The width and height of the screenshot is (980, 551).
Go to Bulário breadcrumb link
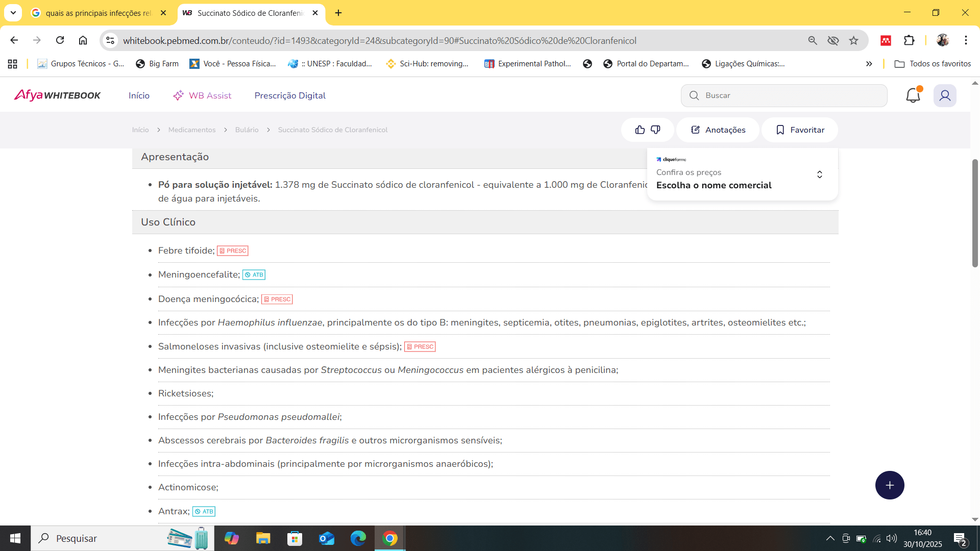tap(247, 130)
